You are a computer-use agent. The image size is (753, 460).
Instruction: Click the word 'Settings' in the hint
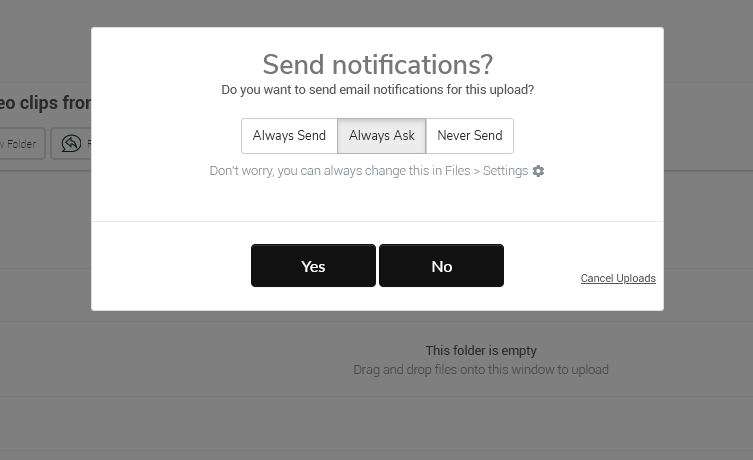(x=505, y=171)
